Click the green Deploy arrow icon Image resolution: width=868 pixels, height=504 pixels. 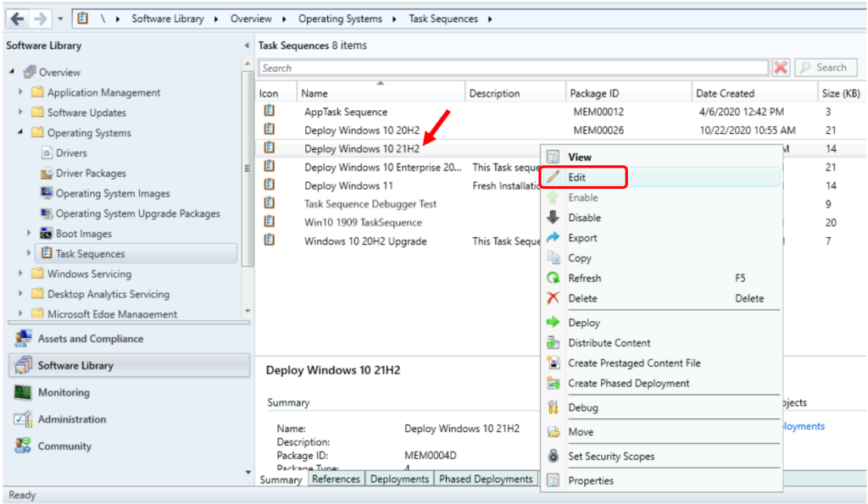coord(553,322)
